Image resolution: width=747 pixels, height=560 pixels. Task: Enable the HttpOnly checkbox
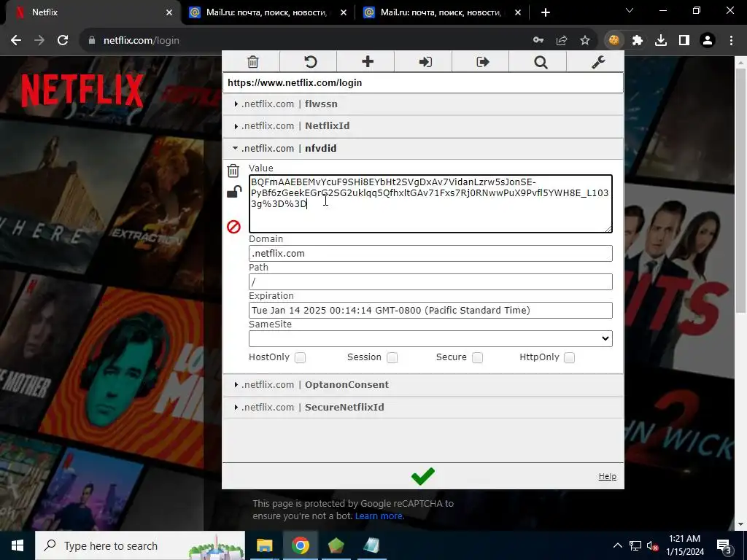coord(569,357)
